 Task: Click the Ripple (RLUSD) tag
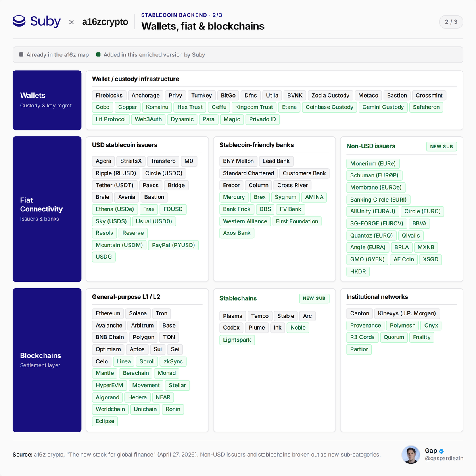116,173
